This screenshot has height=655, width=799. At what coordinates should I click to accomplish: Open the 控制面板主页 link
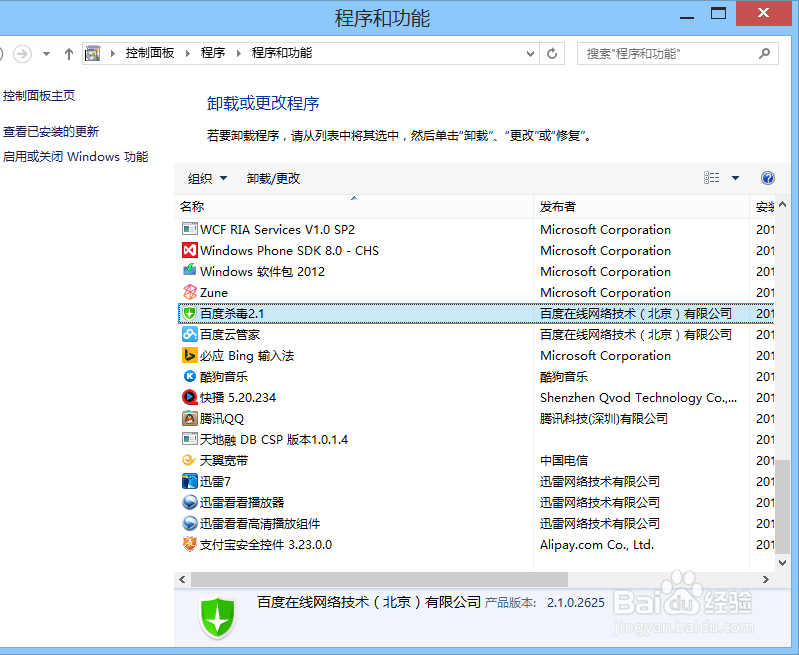pyautogui.click(x=39, y=95)
